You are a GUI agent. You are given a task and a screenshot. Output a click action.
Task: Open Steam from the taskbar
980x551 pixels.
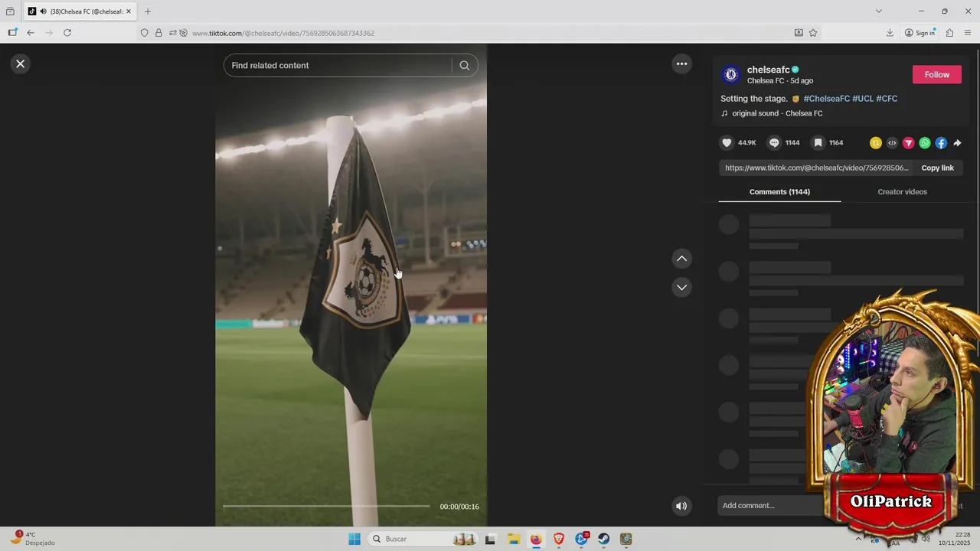tap(603, 539)
